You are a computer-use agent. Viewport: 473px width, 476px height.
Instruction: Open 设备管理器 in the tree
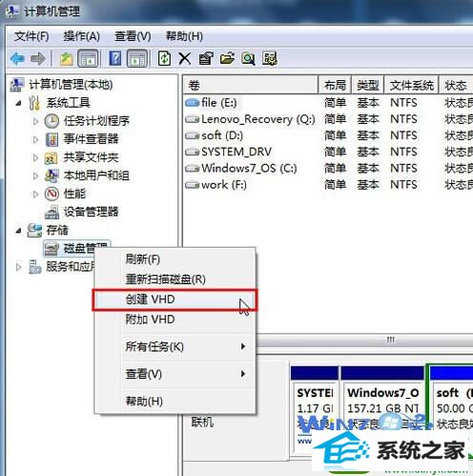coord(91,212)
